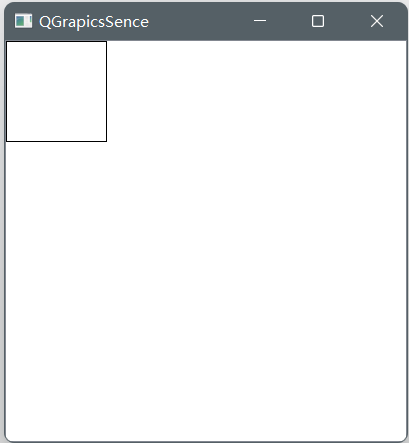Click the bottom-right corner of the square

106,141
